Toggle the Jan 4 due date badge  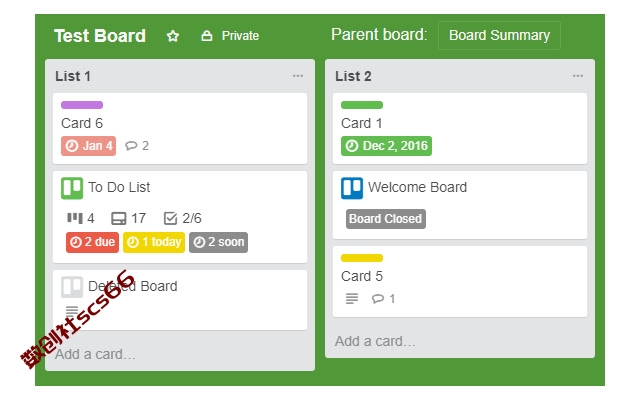pos(89,146)
